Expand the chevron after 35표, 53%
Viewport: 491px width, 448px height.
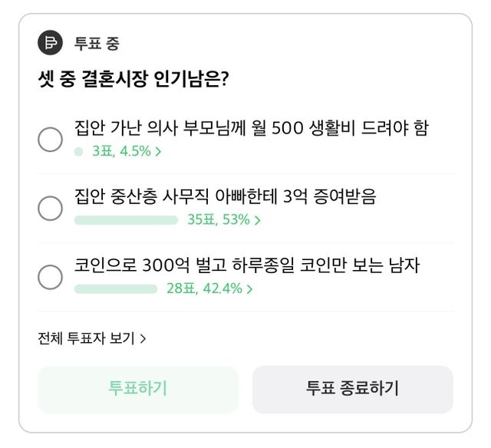(258, 220)
